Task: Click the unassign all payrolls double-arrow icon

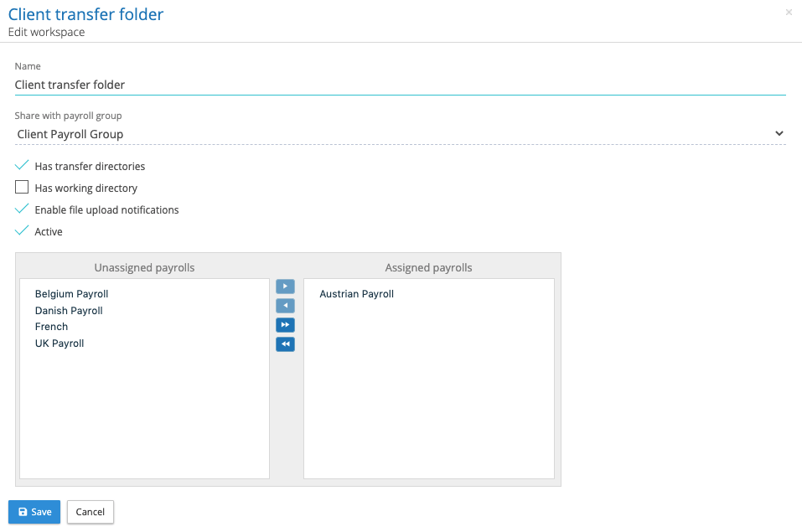Action: point(285,344)
